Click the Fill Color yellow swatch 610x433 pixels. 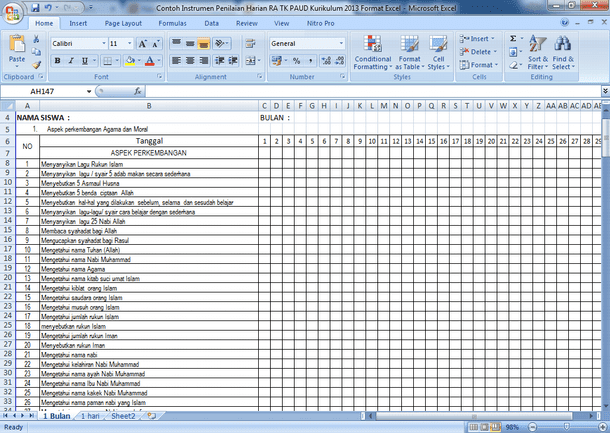click(130, 61)
